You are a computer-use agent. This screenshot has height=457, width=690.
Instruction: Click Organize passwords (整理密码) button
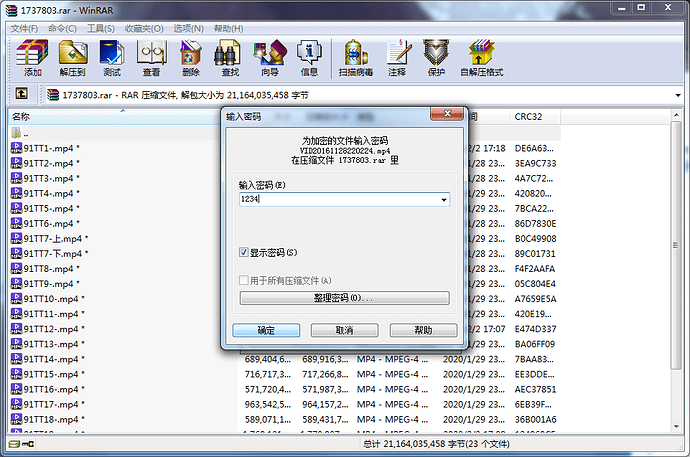[x=344, y=298]
